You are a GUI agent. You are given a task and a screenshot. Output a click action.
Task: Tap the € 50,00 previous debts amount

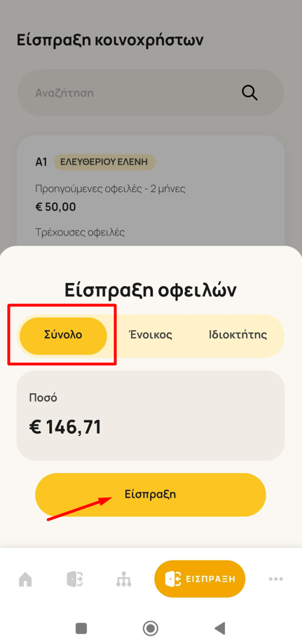coord(55,207)
